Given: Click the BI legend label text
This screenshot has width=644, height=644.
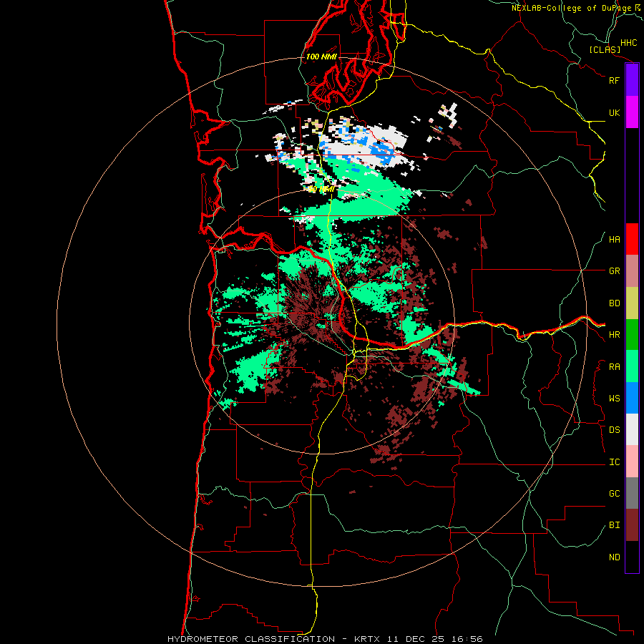Looking at the screenshot, I should 614,525.
